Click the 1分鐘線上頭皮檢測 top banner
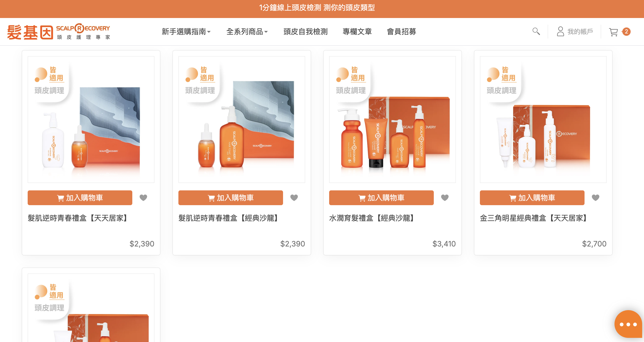Screen dimensions: 644x342 click(x=317, y=8)
